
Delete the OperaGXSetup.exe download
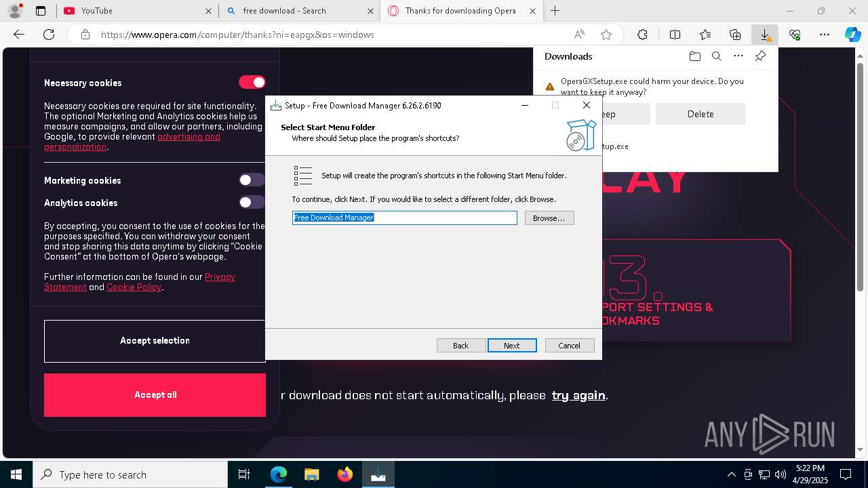pos(701,114)
